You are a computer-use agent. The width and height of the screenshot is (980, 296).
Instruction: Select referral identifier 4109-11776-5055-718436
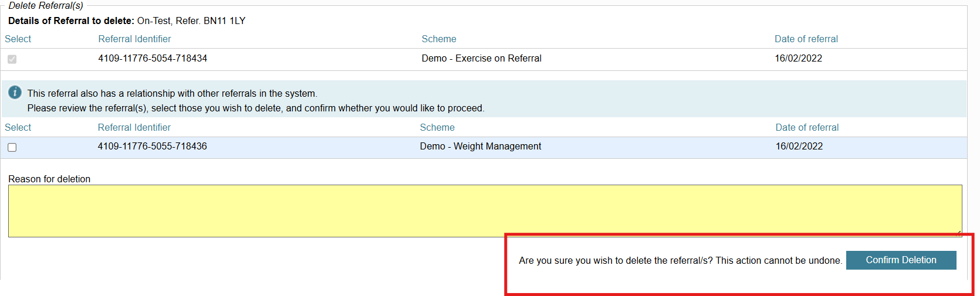click(x=152, y=146)
